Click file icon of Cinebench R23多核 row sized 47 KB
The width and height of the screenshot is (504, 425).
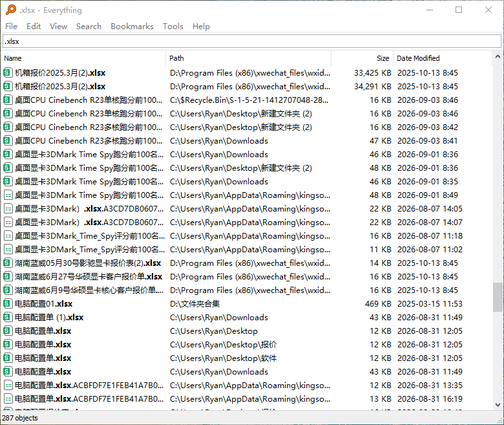point(8,140)
